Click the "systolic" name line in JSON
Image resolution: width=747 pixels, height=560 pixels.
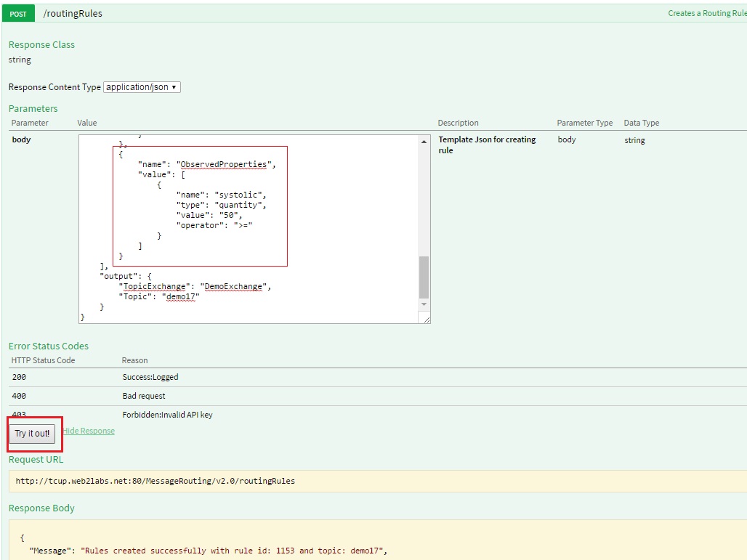pyautogui.click(x=221, y=195)
